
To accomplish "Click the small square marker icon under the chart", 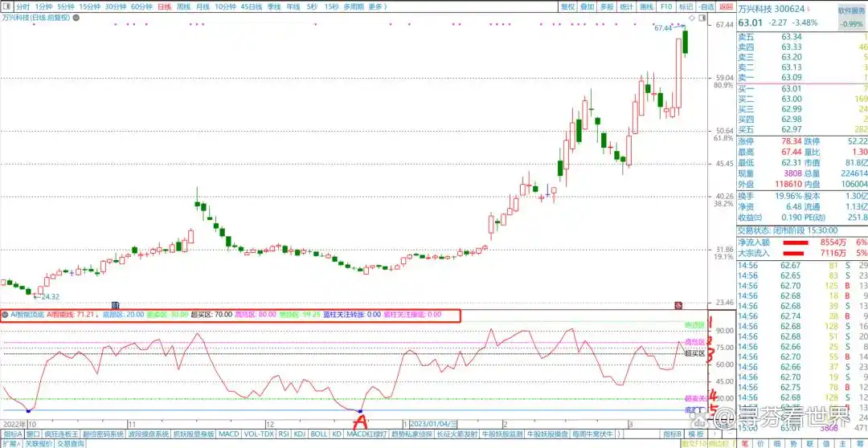I will click(116, 305).
